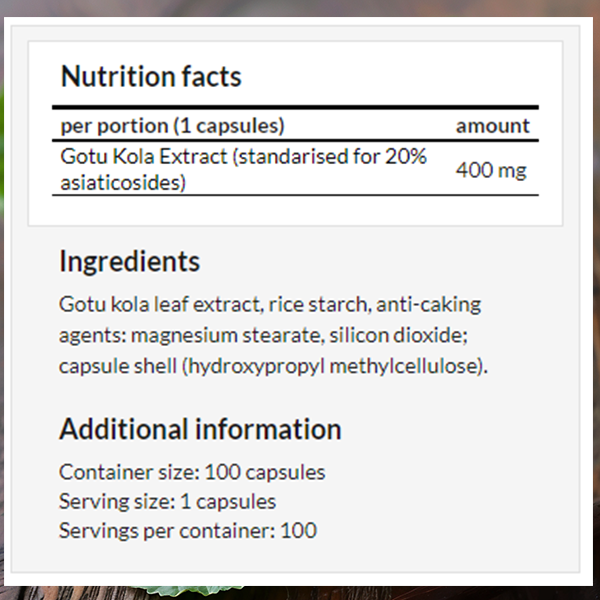Click 'Serving size: 1 capsules' line
Image resolution: width=600 pixels, height=600 pixels.
tap(168, 502)
